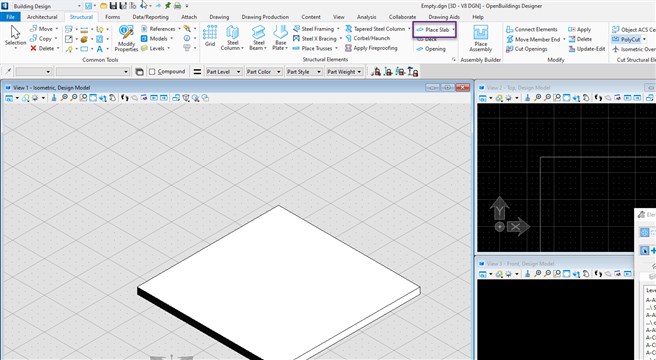Open the File menu
This screenshot has width=656, height=360.
click(x=10, y=17)
